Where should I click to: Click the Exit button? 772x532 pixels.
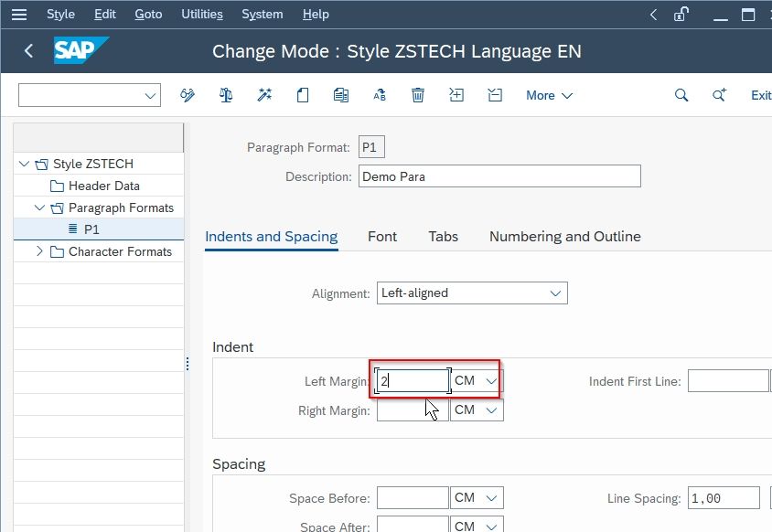pyautogui.click(x=761, y=95)
